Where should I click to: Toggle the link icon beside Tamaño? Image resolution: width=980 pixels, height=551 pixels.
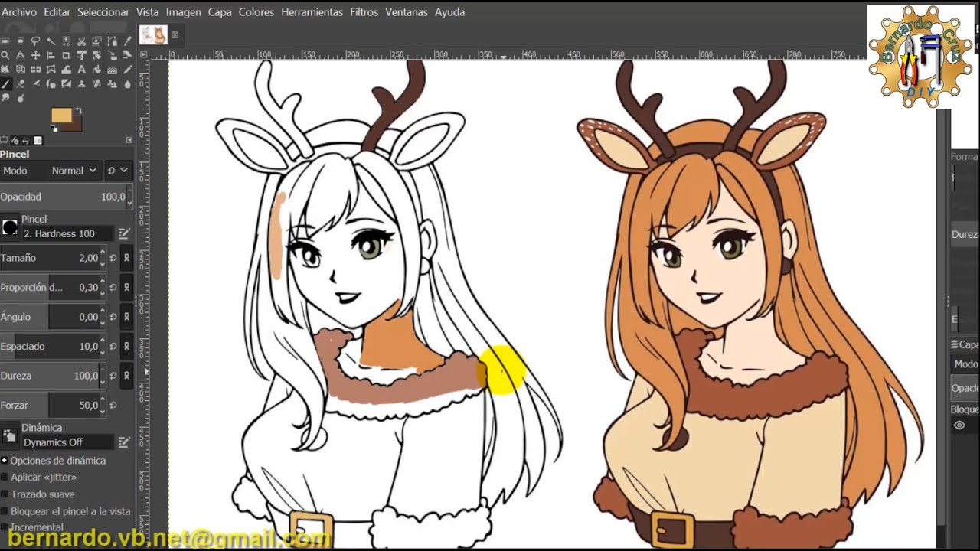127,258
